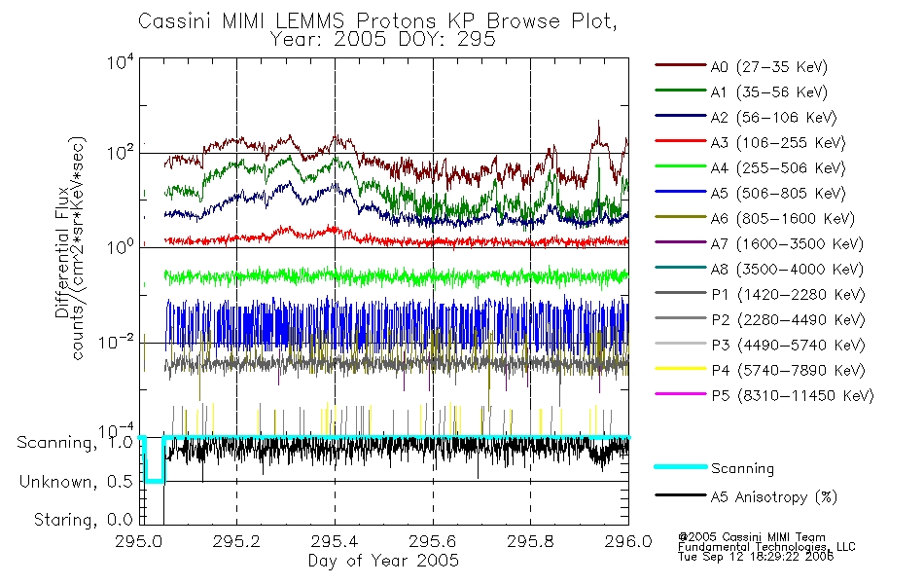Click the A7 (1600-3500 KeV) legend label
Viewport: 924px width, 584px height.
(x=787, y=244)
